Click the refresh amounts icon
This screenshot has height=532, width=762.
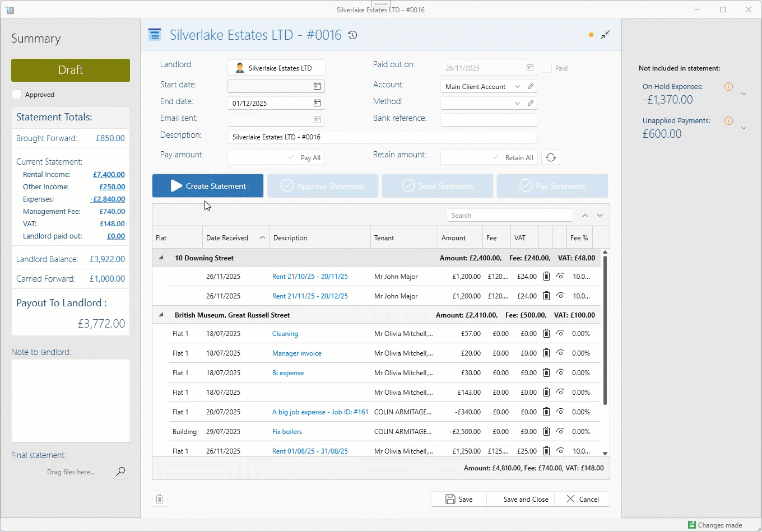(551, 157)
